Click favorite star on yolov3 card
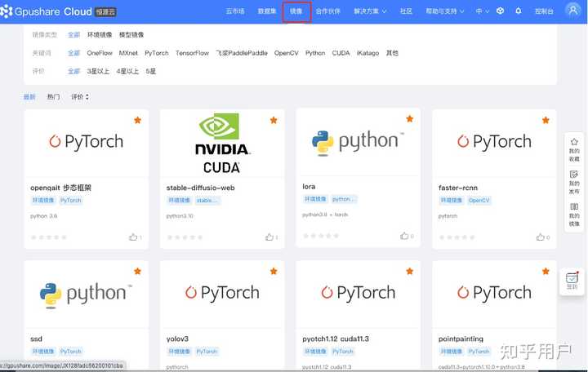Viewport: 588px width, 372px height. [274, 271]
